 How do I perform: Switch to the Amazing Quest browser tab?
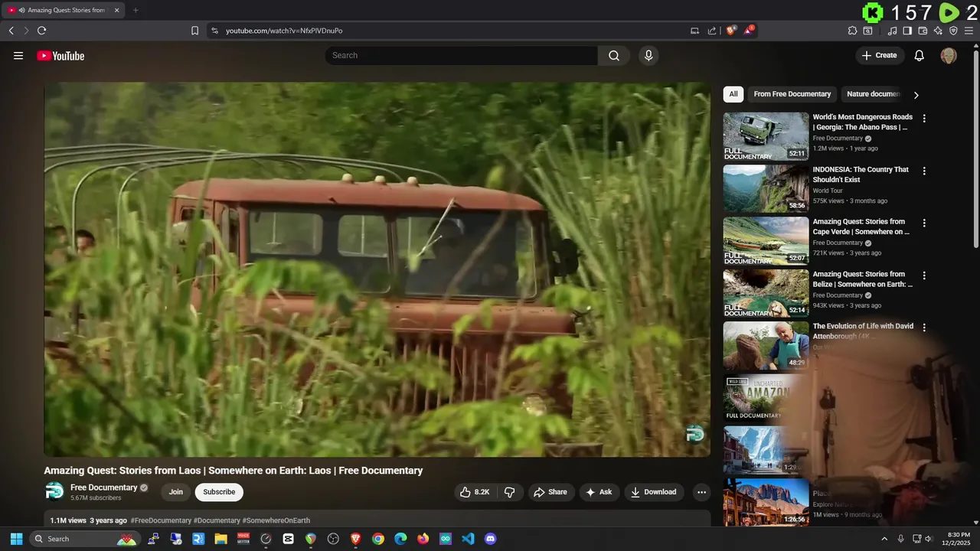(63, 10)
